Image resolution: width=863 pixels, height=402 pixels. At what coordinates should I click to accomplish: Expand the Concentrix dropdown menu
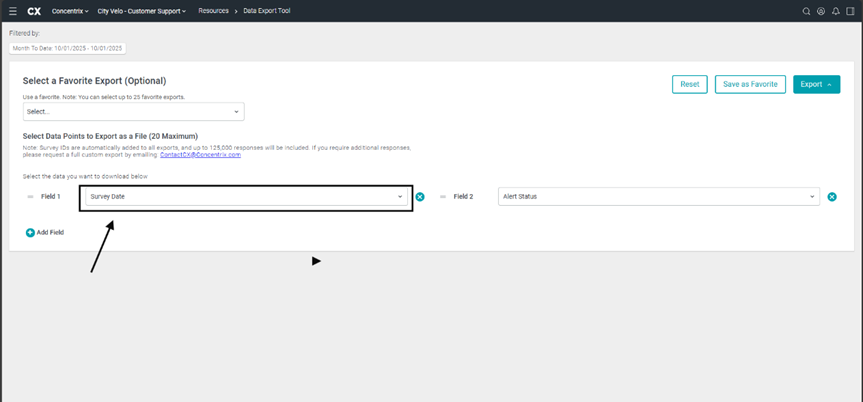(x=70, y=11)
